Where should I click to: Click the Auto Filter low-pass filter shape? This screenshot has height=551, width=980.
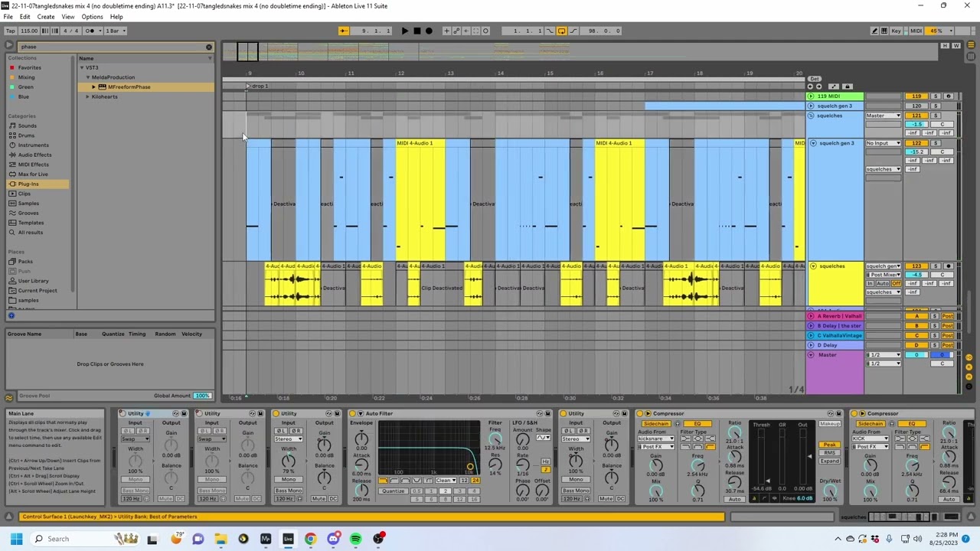click(x=383, y=481)
